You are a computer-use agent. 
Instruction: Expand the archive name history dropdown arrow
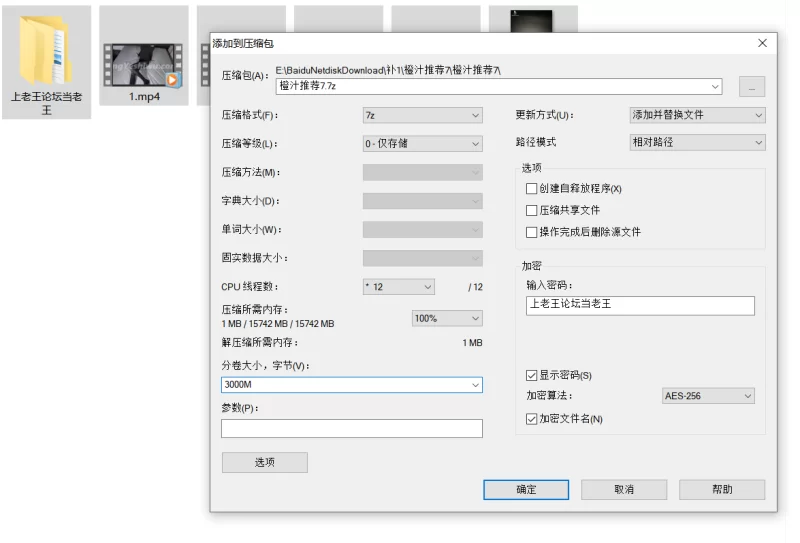[x=715, y=86]
